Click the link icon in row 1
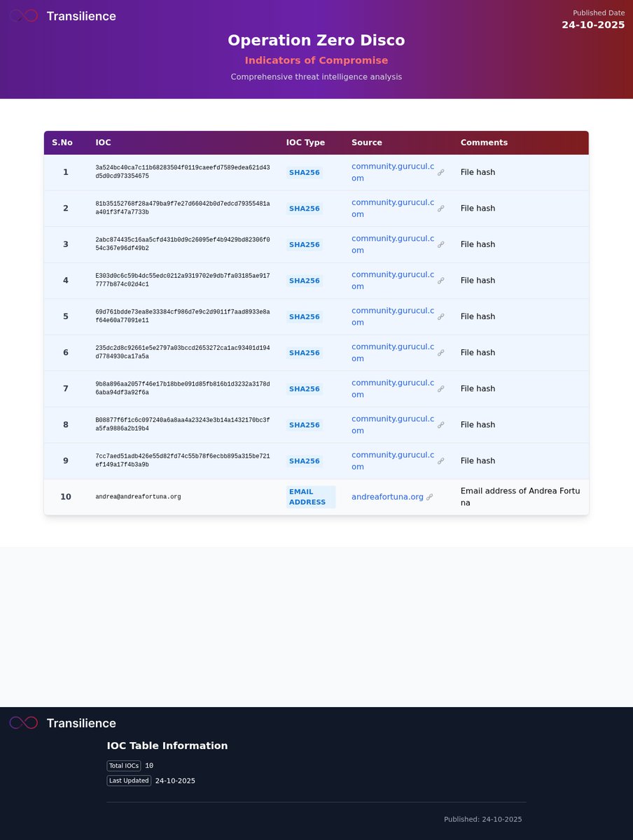The height and width of the screenshot is (840, 633). click(440, 172)
